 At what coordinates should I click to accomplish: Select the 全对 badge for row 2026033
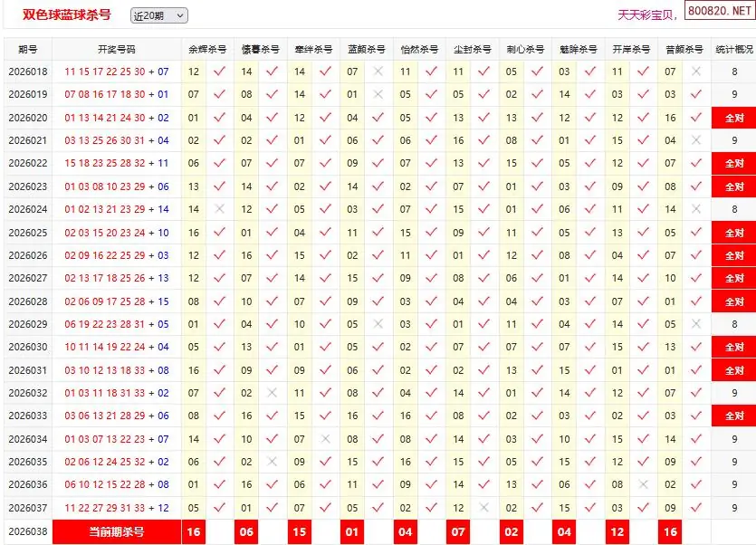pyautogui.click(x=733, y=416)
